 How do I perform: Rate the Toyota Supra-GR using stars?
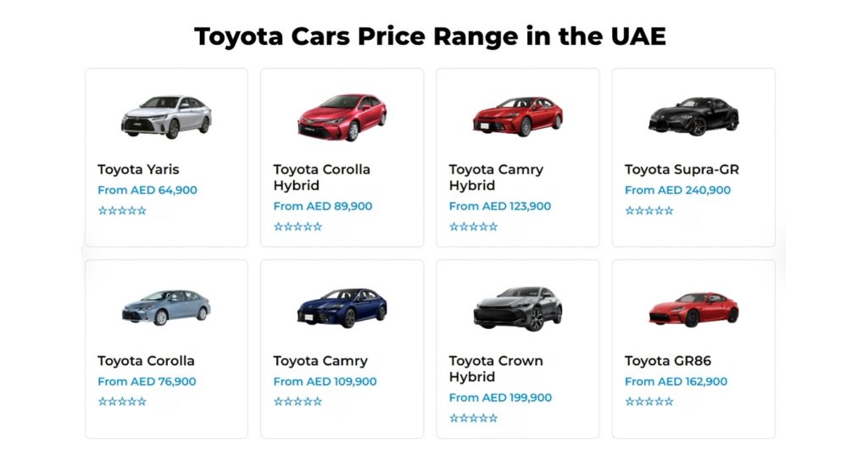tap(649, 210)
